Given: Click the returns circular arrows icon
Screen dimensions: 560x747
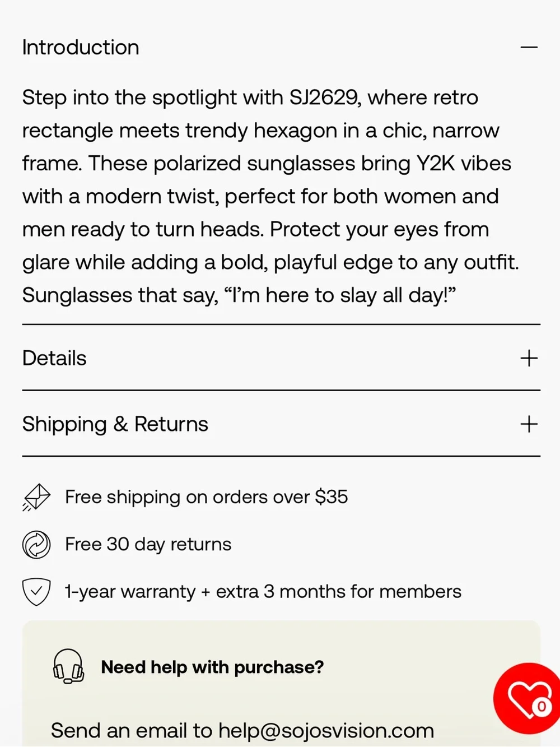Looking at the screenshot, I should click(36, 544).
